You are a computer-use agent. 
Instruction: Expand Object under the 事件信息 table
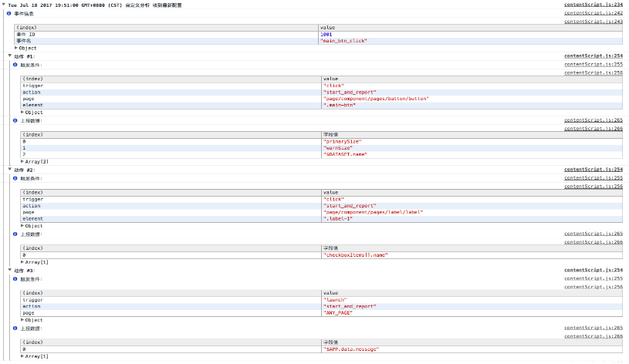[x=16, y=48]
